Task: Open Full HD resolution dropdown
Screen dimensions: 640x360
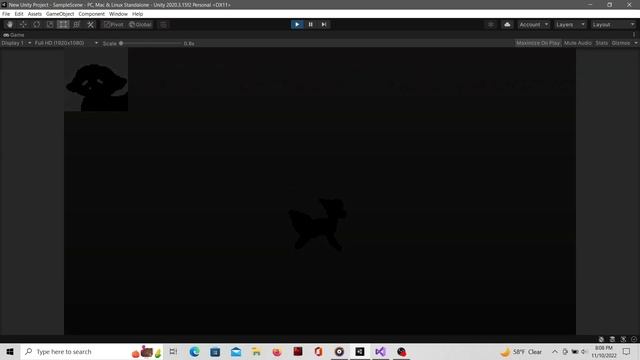Action: [66, 43]
